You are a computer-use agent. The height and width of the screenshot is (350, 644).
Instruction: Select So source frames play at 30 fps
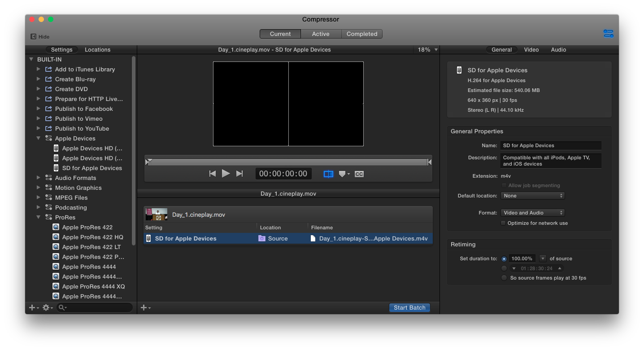[x=504, y=278]
